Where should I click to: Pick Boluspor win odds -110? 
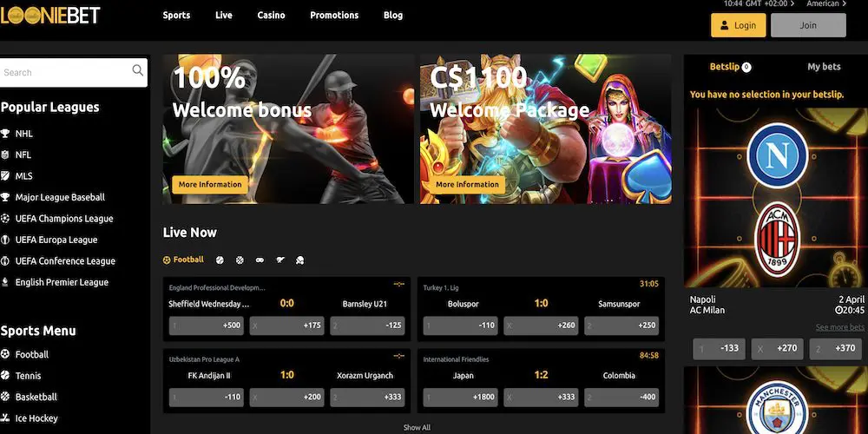(x=460, y=325)
